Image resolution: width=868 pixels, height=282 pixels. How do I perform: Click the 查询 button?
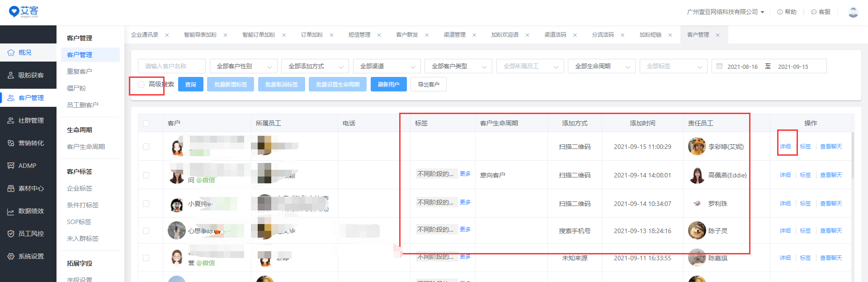click(191, 84)
